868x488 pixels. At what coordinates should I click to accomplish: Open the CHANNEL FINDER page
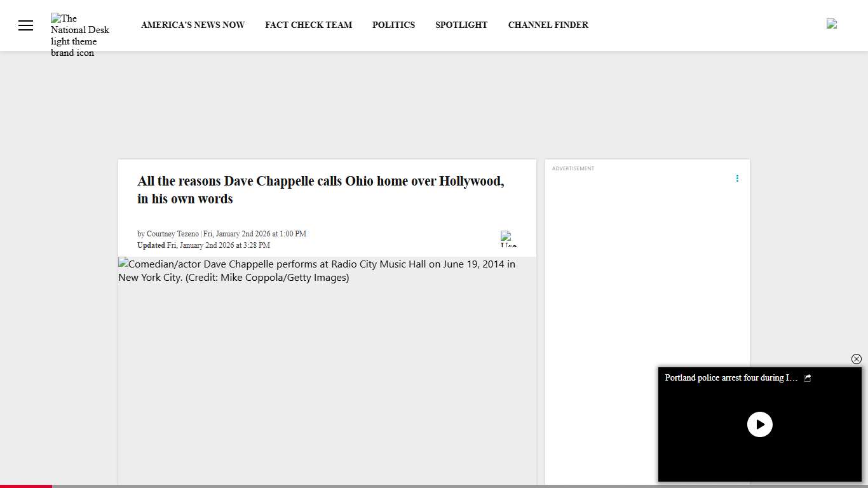click(548, 25)
